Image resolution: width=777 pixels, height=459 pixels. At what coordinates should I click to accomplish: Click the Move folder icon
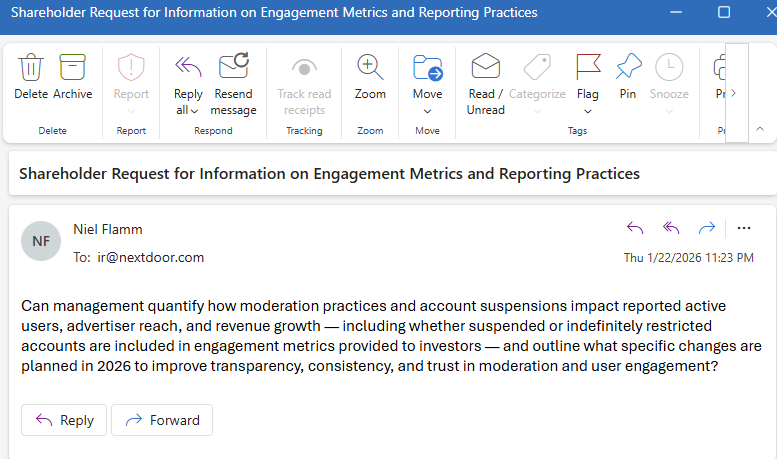[428, 67]
